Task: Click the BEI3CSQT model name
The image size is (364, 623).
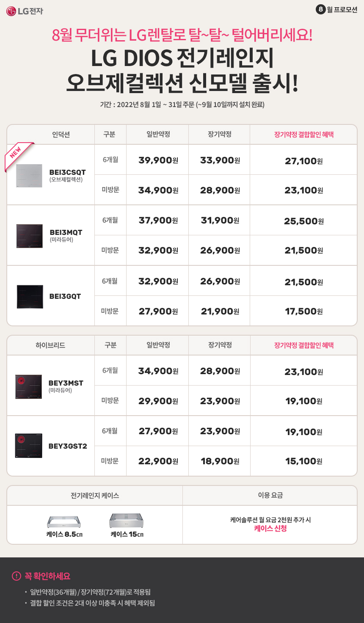Action: pyautogui.click(x=67, y=172)
